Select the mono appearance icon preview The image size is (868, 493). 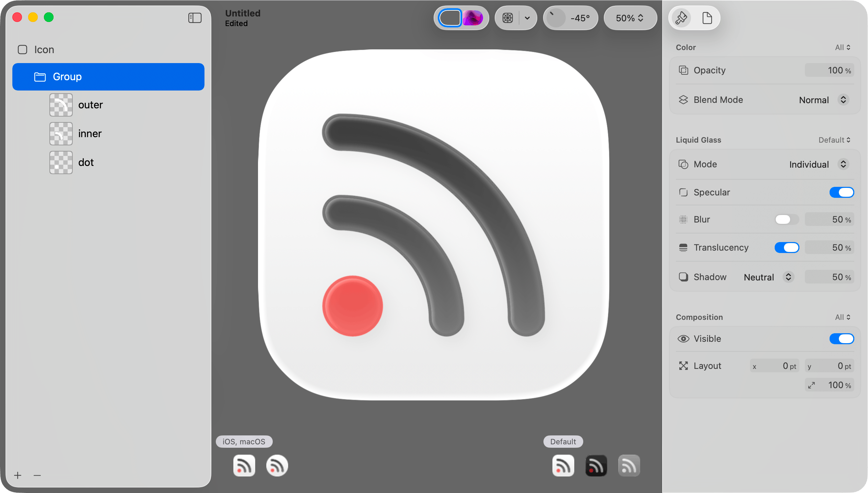[x=629, y=465]
